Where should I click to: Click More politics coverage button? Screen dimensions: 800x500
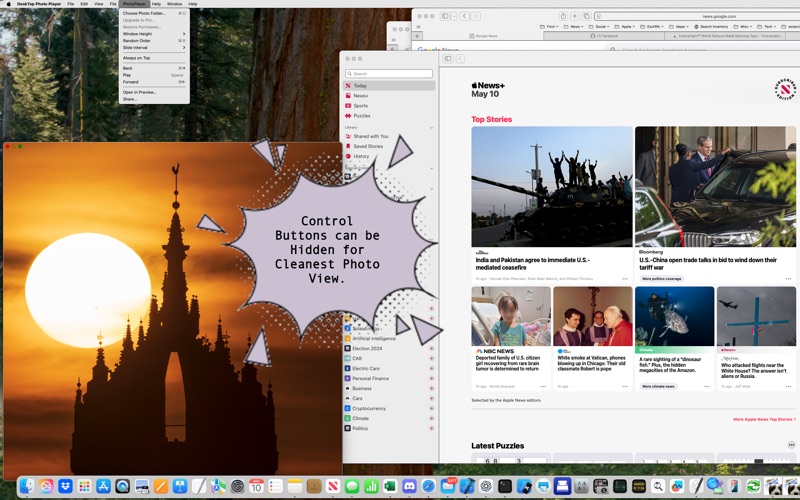click(662, 279)
